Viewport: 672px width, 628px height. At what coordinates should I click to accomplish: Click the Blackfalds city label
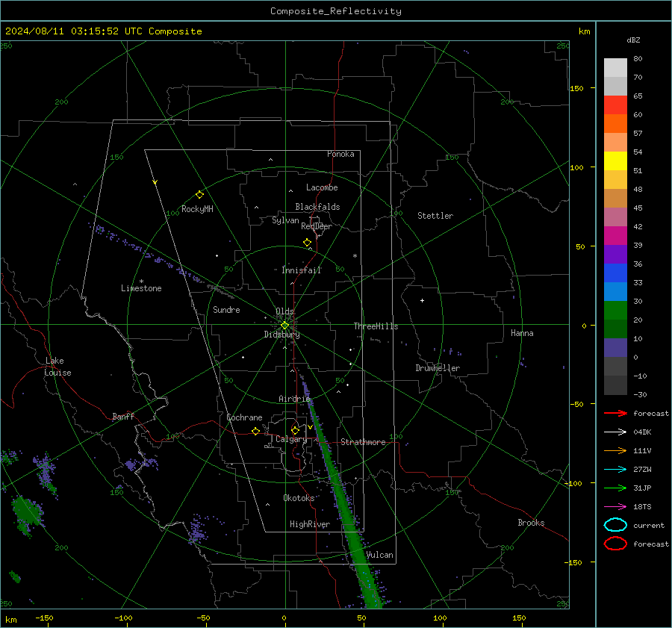tap(317, 207)
